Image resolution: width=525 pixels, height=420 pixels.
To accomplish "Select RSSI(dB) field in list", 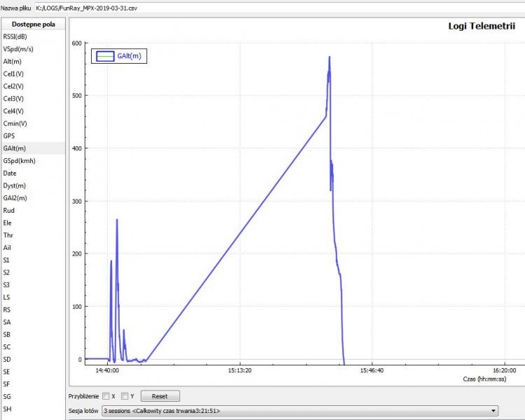I will point(15,36).
